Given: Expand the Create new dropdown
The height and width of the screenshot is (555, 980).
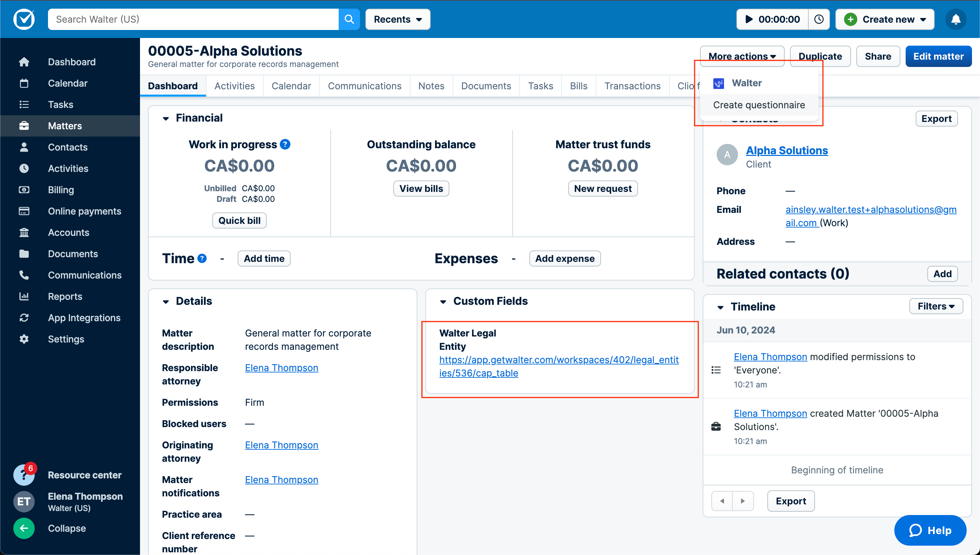Looking at the screenshot, I should [x=884, y=19].
